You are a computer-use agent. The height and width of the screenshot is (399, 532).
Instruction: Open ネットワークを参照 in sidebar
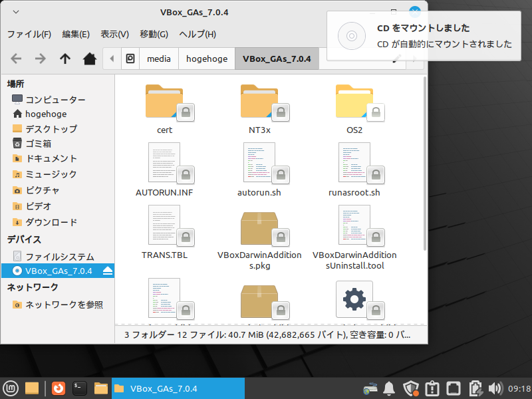point(58,305)
